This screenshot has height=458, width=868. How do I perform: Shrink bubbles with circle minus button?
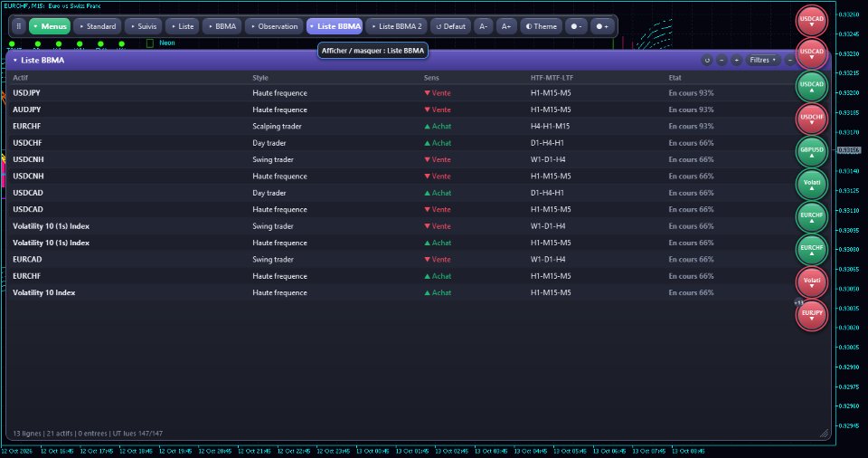coord(576,26)
